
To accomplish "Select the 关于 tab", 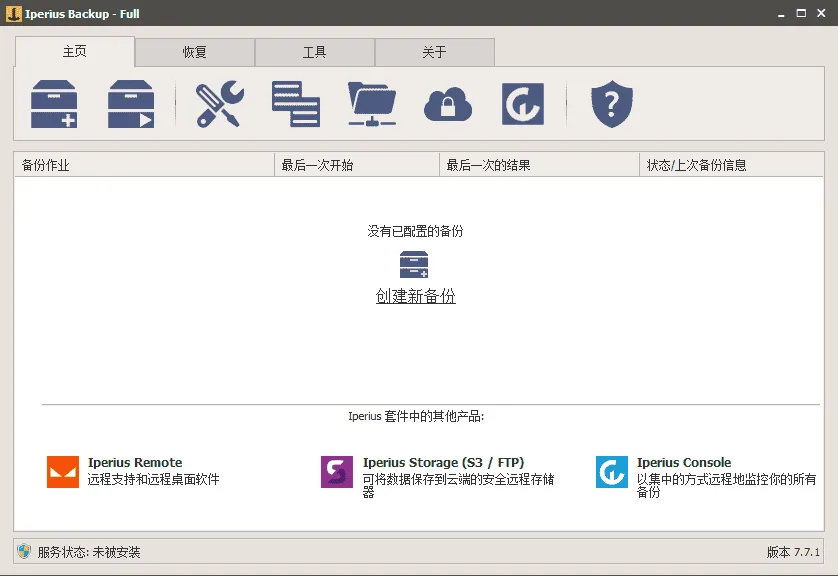I will [x=435, y=51].
